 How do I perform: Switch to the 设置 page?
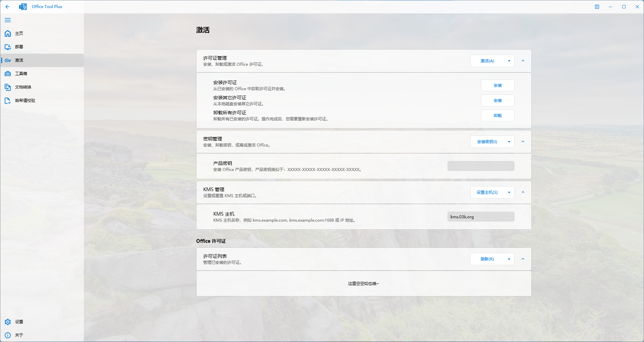click(18, 322)
